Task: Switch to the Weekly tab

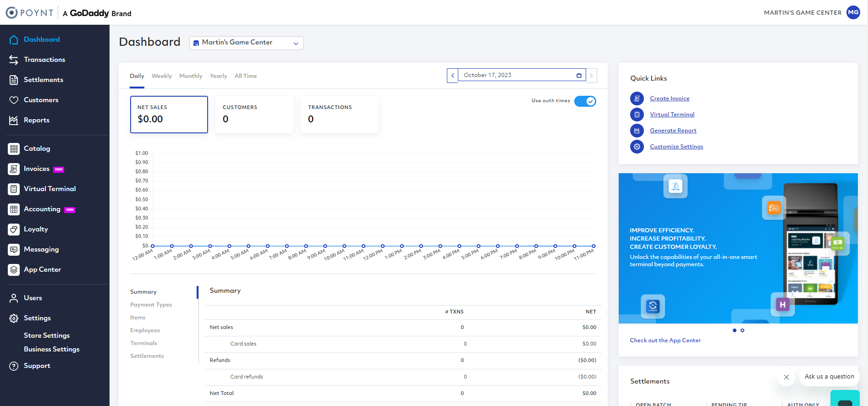Action: [161, 76]
